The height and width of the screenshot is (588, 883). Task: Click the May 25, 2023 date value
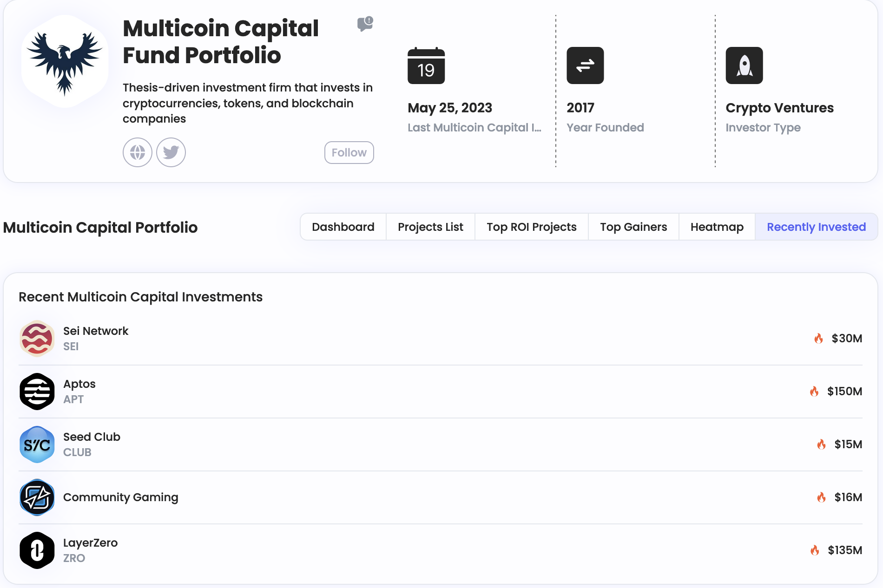click(450, 108)
